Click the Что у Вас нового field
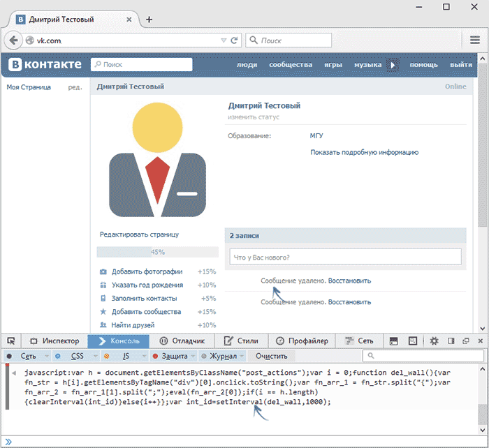This screenshot has height=448, width=489. 345,257
